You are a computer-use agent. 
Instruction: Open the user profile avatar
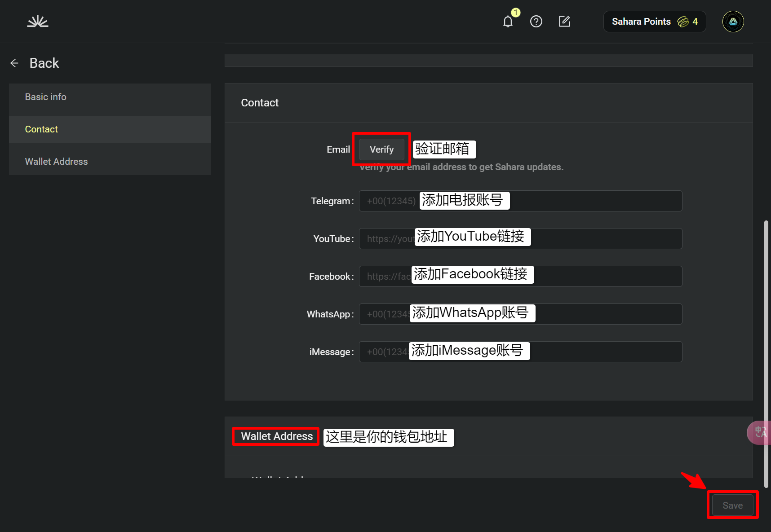coord(733,22)
